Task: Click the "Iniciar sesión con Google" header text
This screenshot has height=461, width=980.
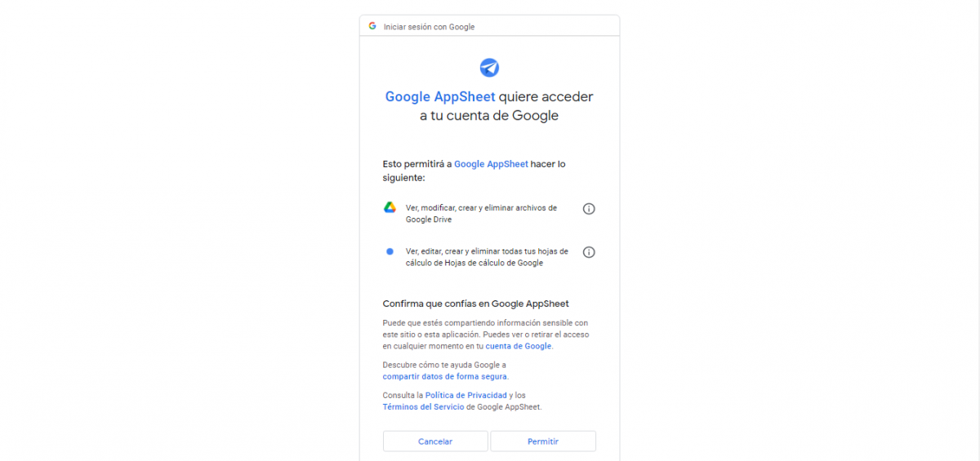Action: coord(429,27)
